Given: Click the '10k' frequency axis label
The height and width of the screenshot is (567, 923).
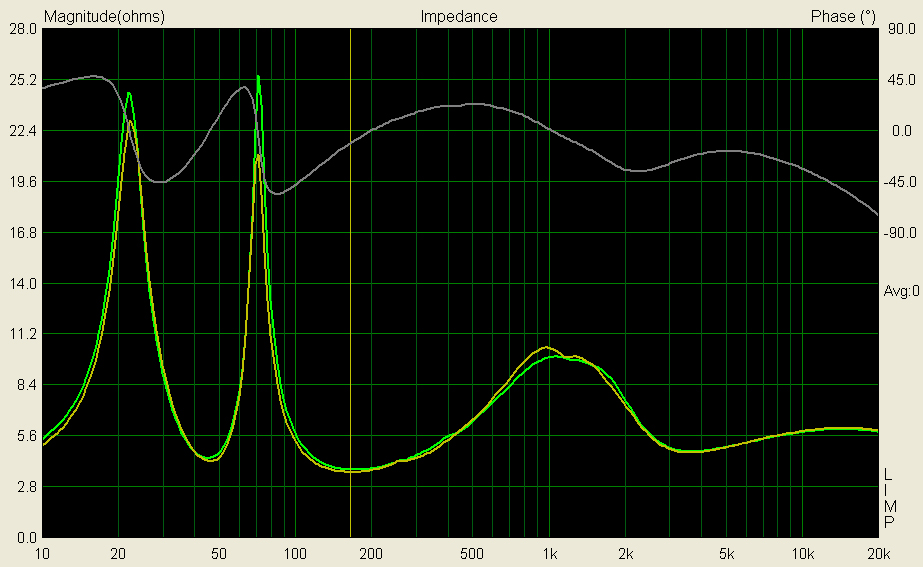Looking at the screenshot, I should (803, 554).
